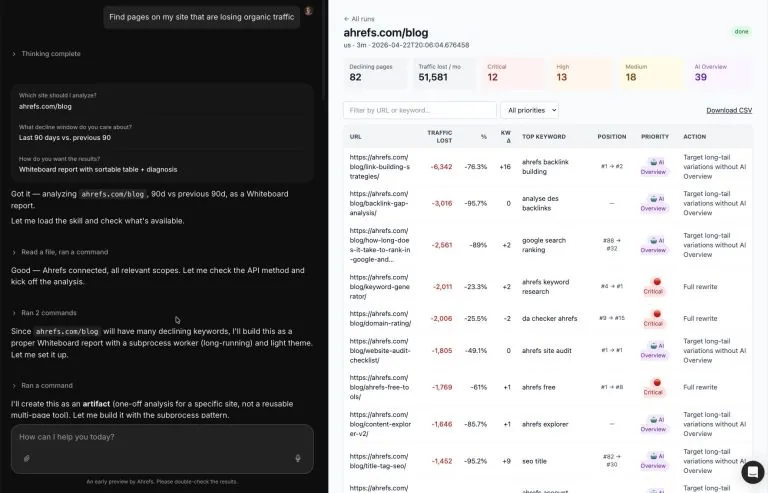Click the 'ahrefs explorer' keyword cell
Viewport: 768px width, 493px height.
(x=545, y=424)
